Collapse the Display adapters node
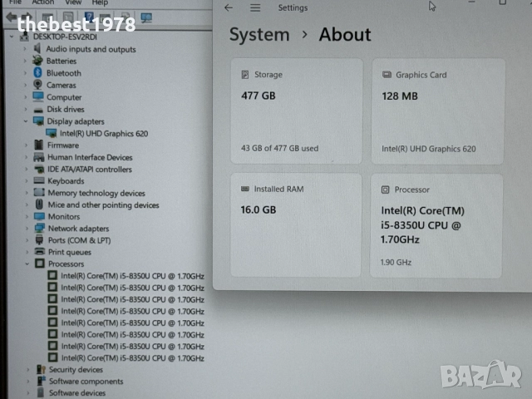Viewport: 532px width, 399px height. pos(27,121)
